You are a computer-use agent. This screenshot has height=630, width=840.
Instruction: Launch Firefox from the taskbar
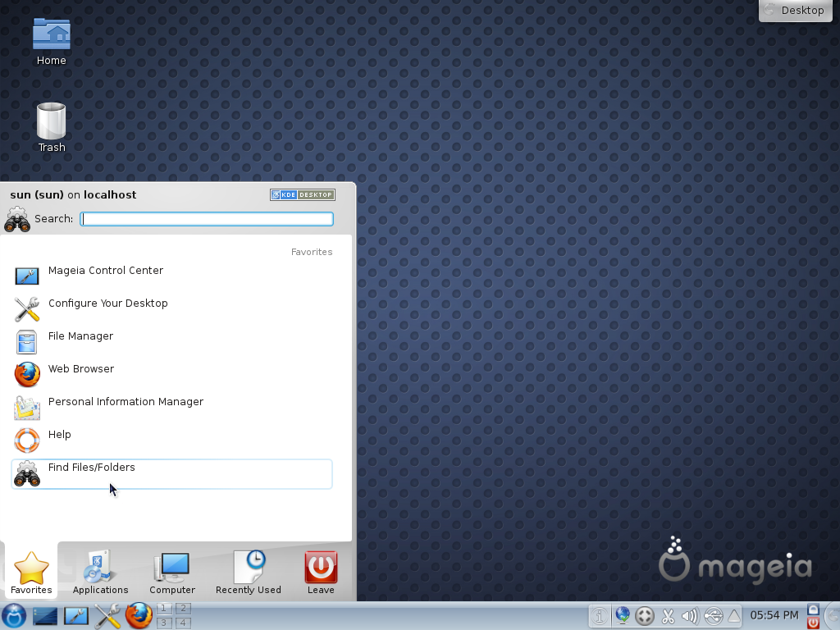click(139, 615)
